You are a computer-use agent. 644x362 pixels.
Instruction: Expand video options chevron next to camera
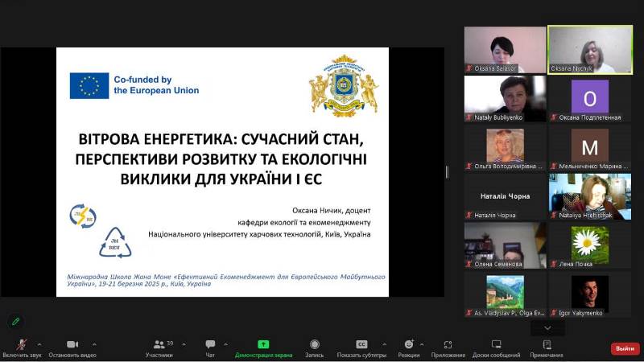click(x=94, y=344)
